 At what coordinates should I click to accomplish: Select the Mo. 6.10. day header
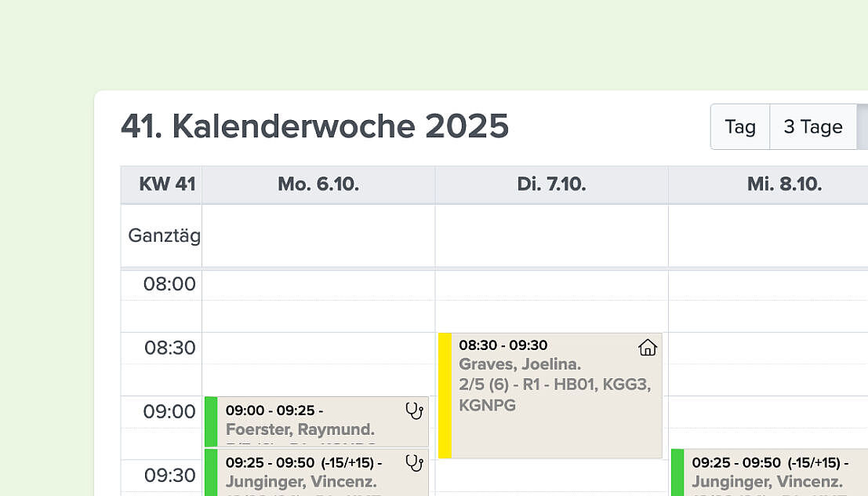(318, 184)
